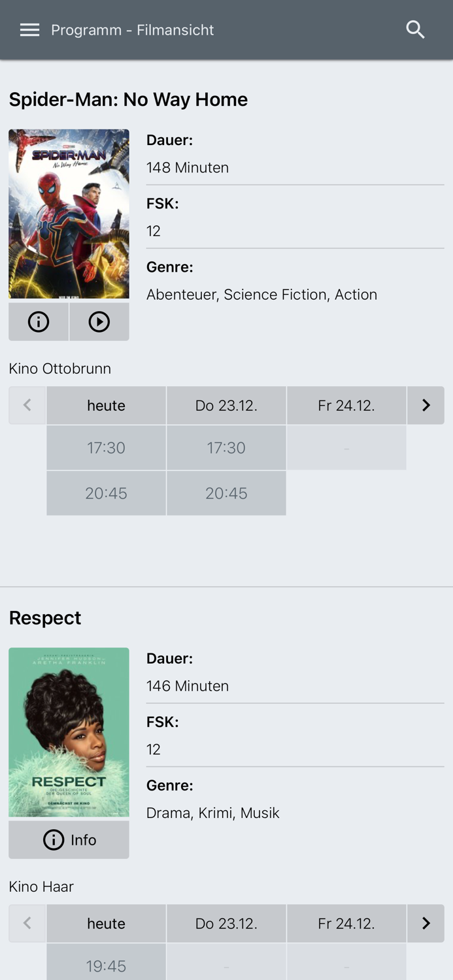Select the 17:30 showtime for heute at Kino Ottobrunn
Viewport: 453px width, 980px height.
click(x=106, y=448)
